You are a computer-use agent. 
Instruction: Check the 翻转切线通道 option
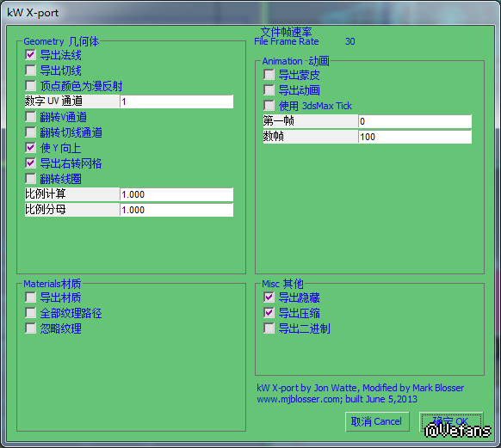[30, 132]
